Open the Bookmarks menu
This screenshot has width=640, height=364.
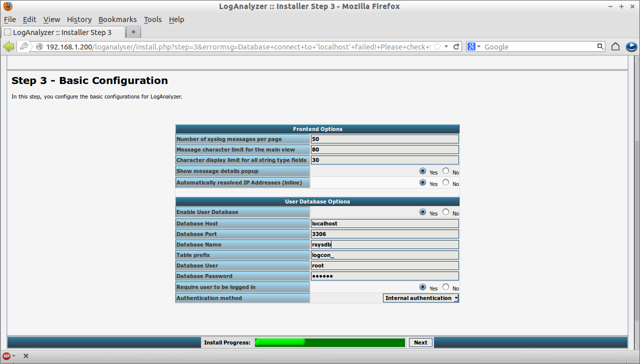[x=117, y=19]
